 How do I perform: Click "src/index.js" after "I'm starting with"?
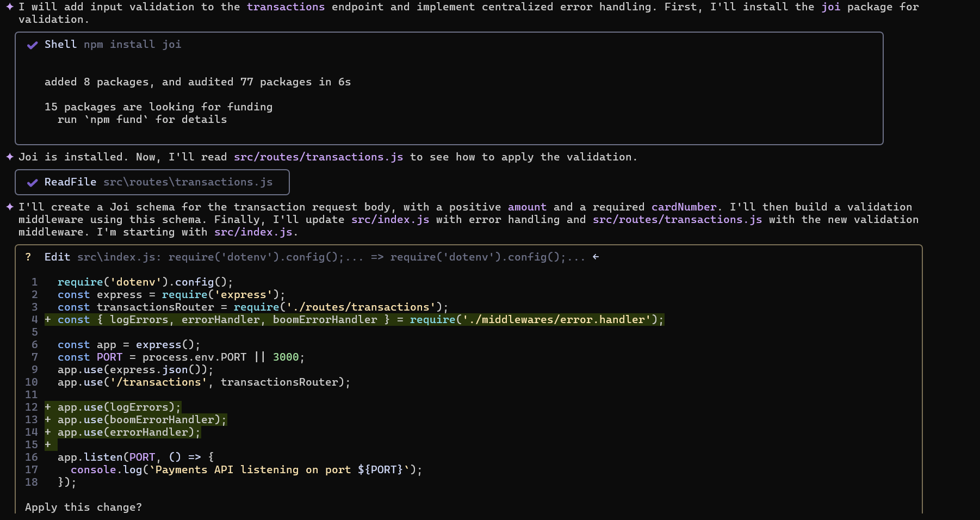click(x=253, y=232)
